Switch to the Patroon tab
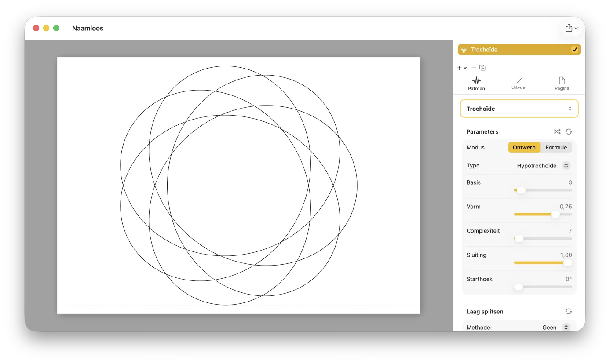The height and width of the screenshot is (364, 610). click(x=476, y=84)
